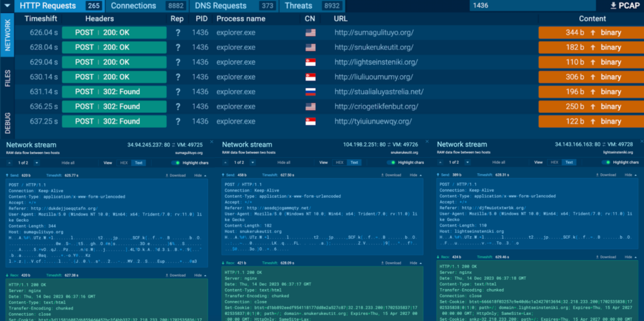
Task: Open the FILES side tab
Action: (8, 80)
